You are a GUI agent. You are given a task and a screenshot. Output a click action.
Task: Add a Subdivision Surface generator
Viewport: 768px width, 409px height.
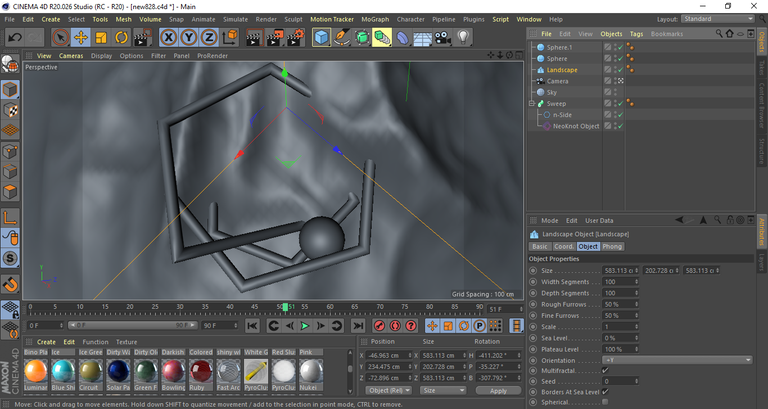[x=362, y=37]
